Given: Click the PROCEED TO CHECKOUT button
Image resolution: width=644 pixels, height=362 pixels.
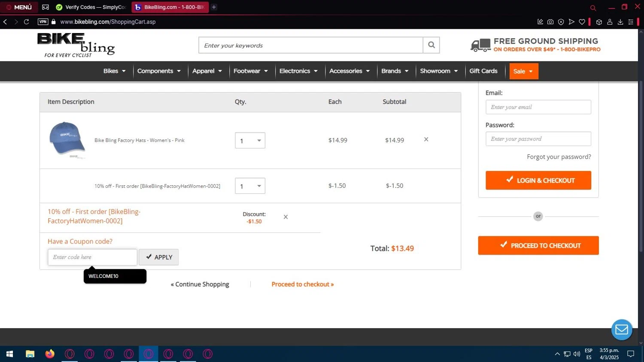Looking at the screenshot, I should [x=538, y=246].
